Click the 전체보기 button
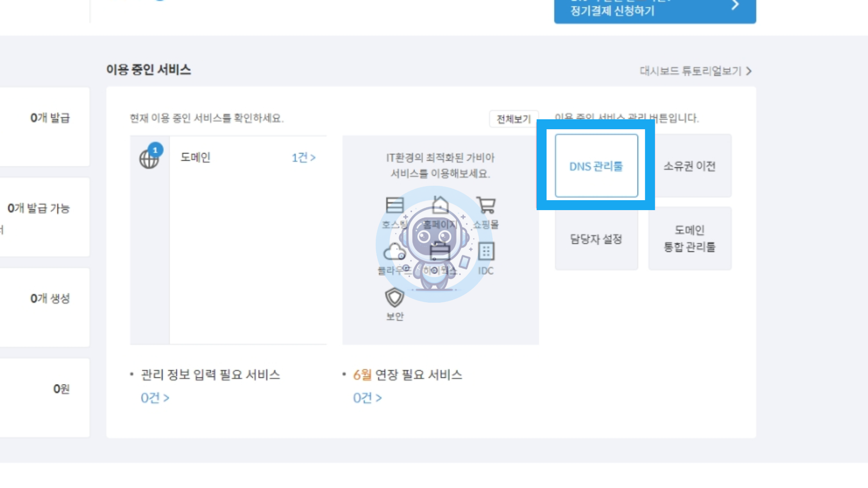The height and width of the screenshot is (488, 868). click(514, 119)
